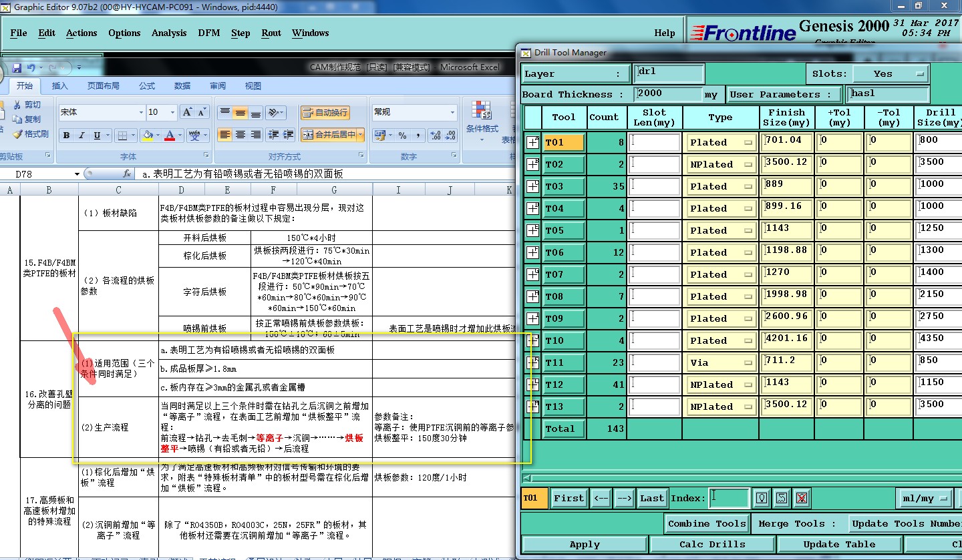Open the Type dropdown for T11 Via
Image resolution: width=962 pixels, height=560 pixels.
point(721,362)
